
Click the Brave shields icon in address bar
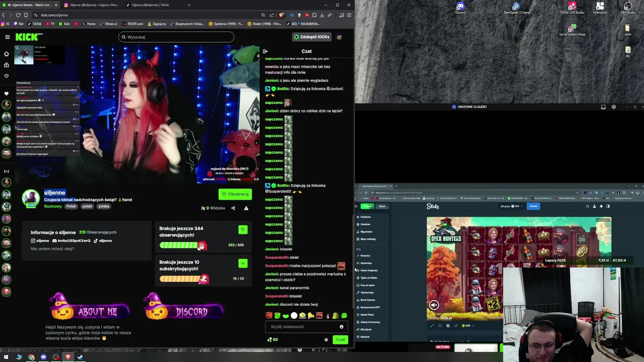pyautogui.click(x=281, y=15)
